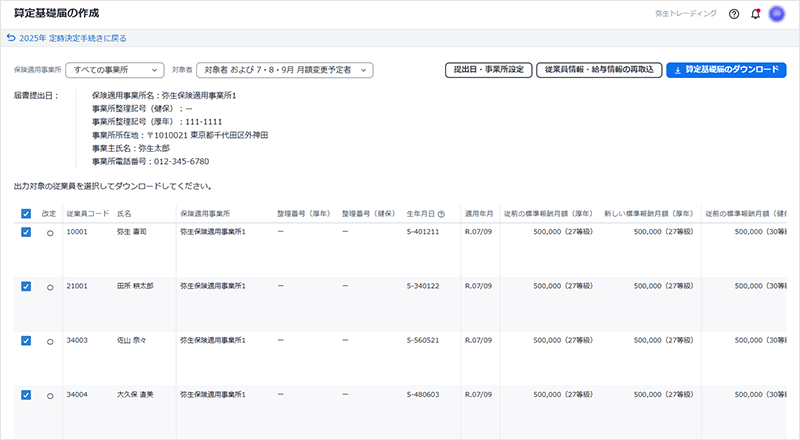Open the 対象者 filter dropdown
This screenshot has height=440, width=800.
284,70
